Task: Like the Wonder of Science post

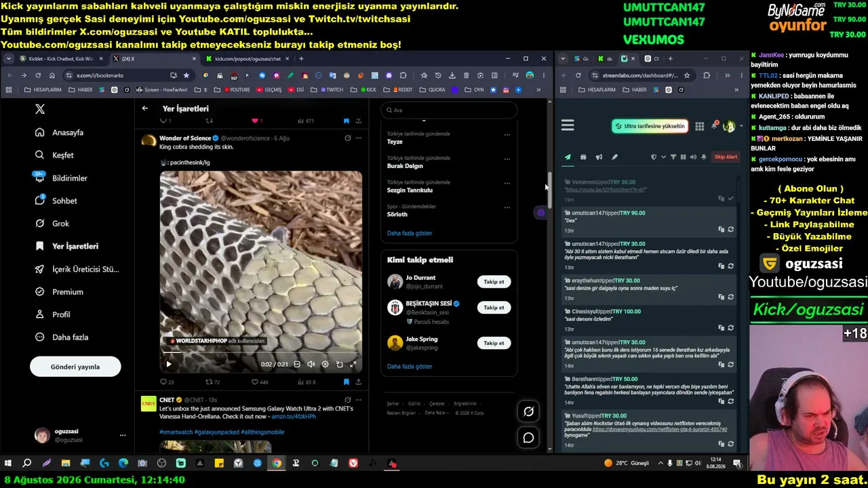Action: (x=259, y=382)
